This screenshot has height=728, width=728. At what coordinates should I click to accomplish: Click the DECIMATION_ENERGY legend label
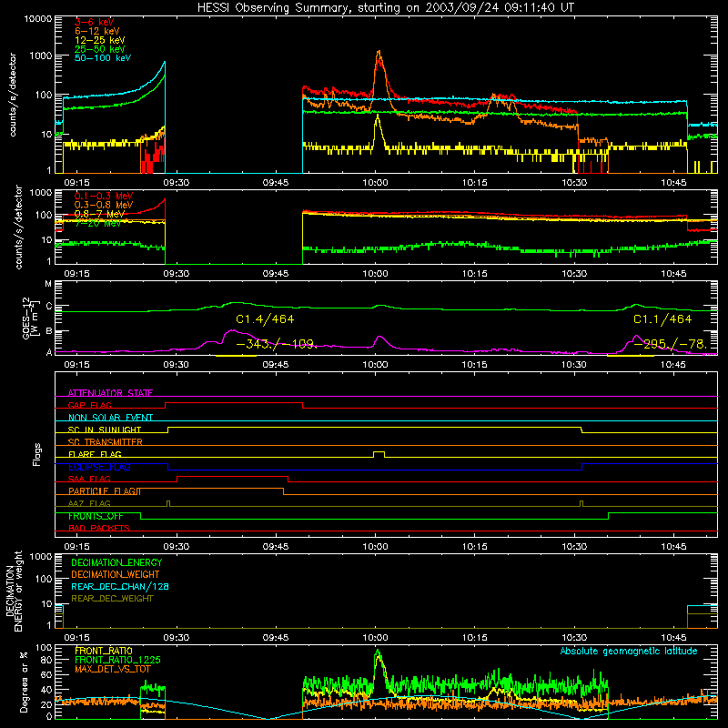[x=116, y=562]
